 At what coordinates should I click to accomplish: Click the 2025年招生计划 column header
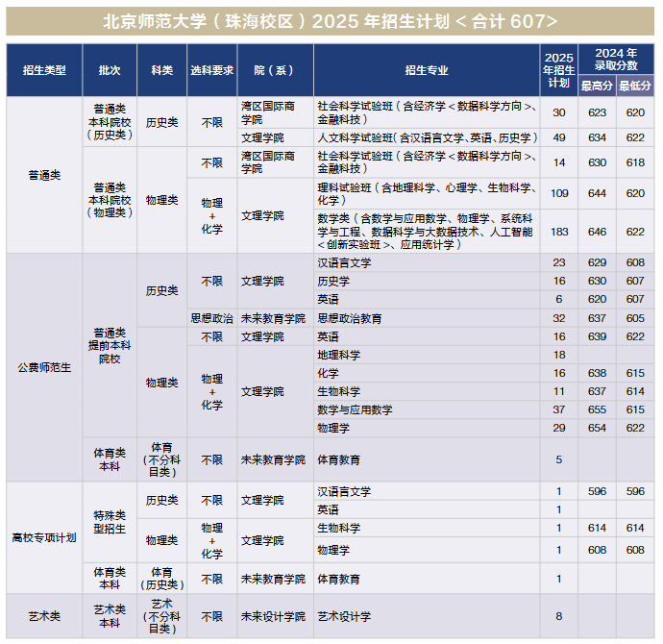[559, 70]
